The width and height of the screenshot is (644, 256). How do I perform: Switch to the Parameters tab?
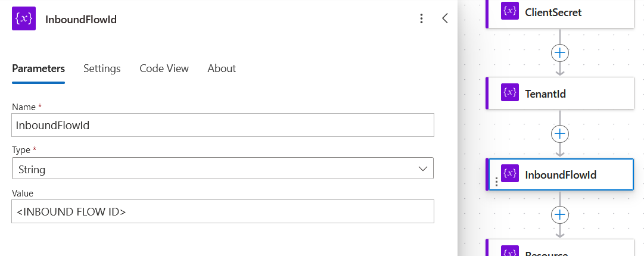coord(38,68)
